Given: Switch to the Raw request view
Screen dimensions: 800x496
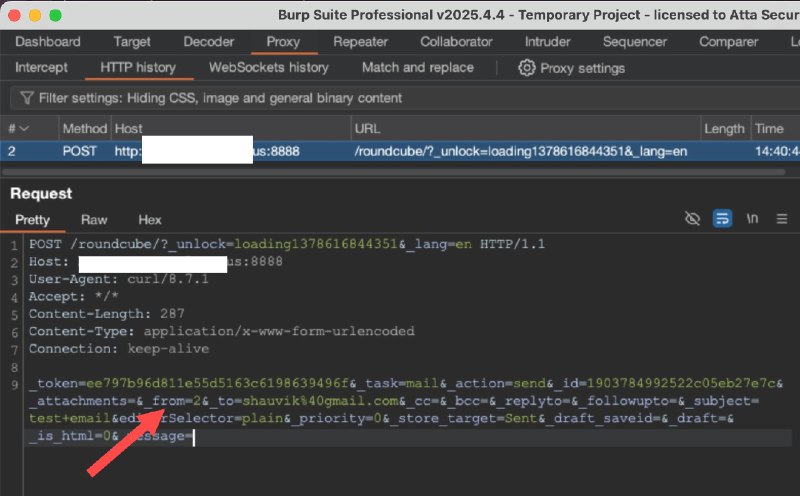Looking at the screenshot, I should point(94,220).
